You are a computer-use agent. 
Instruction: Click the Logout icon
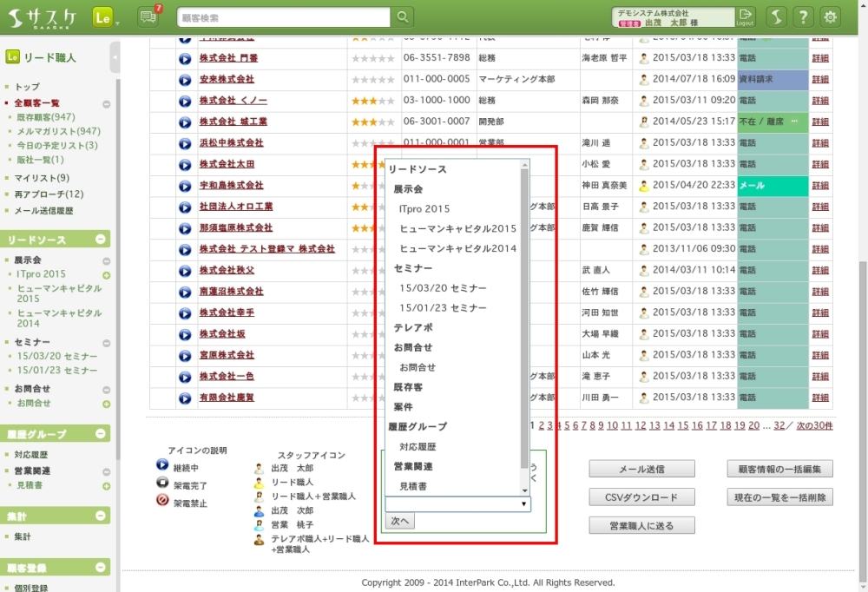(x=745, y=17)
